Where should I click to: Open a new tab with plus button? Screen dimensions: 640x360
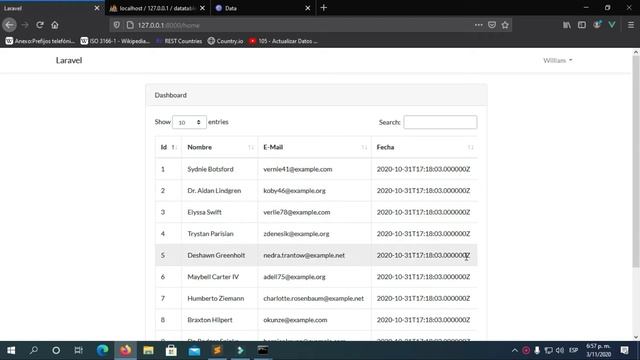click(x=324, y=8)
